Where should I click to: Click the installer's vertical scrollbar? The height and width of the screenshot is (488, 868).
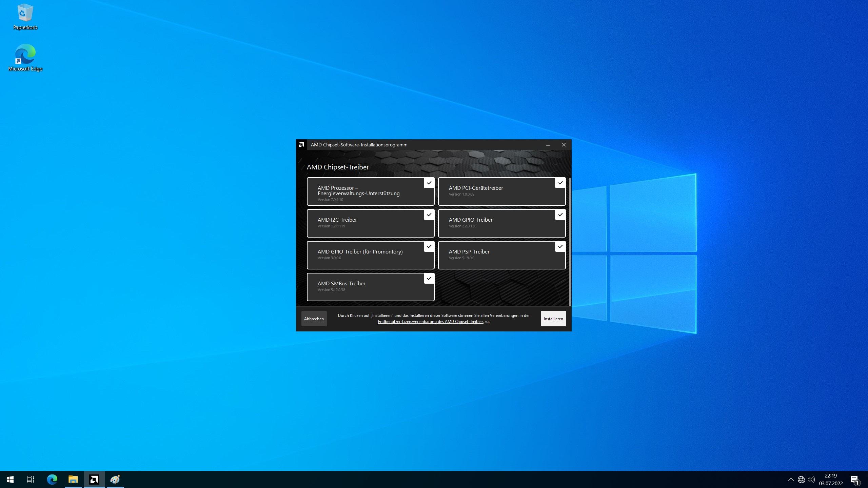point(570,241)
